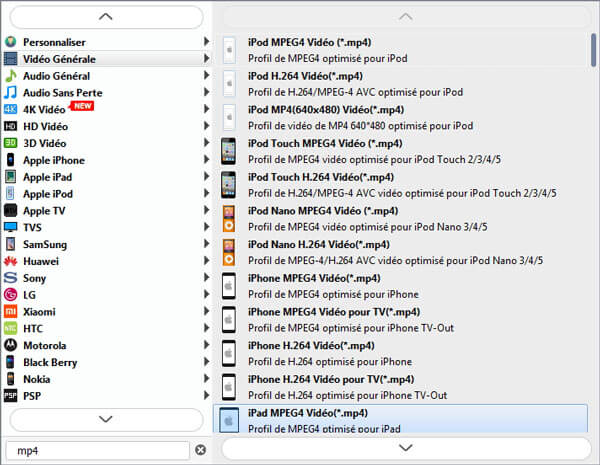
Task: Click the Nokia phone icon
Action: coord(10,379)
